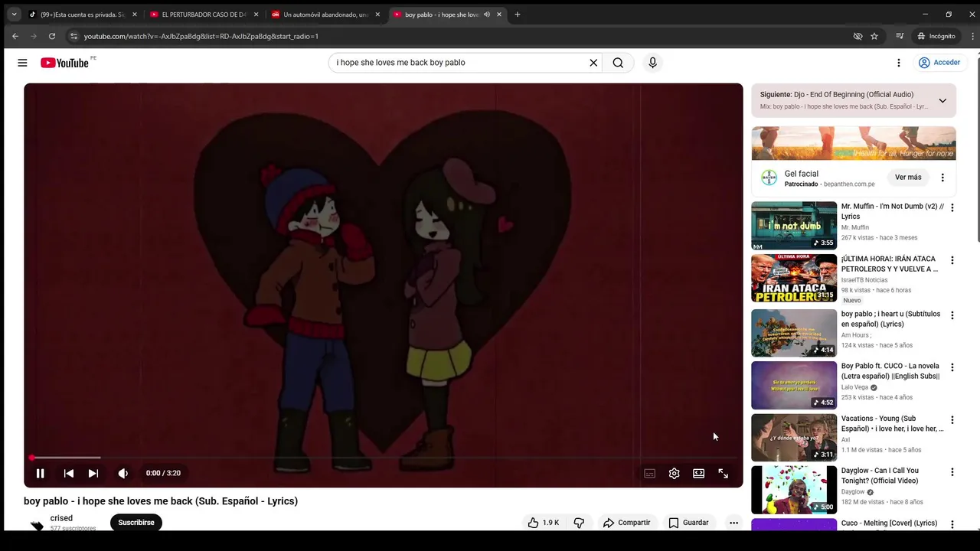Close the Un automóvil abandonado tab

click(x=377, y=15)
